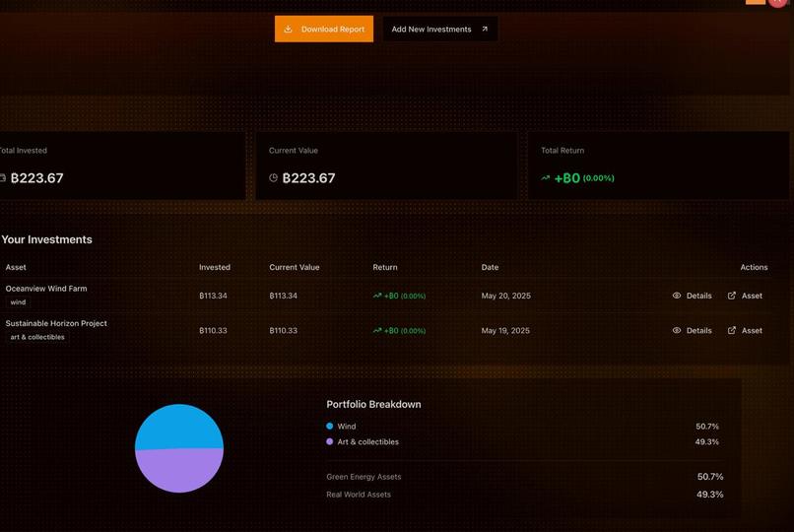Click the Total Invested Ƀ223.67 amount
Screen dimensions: 794x532
[x=37, y=178]
